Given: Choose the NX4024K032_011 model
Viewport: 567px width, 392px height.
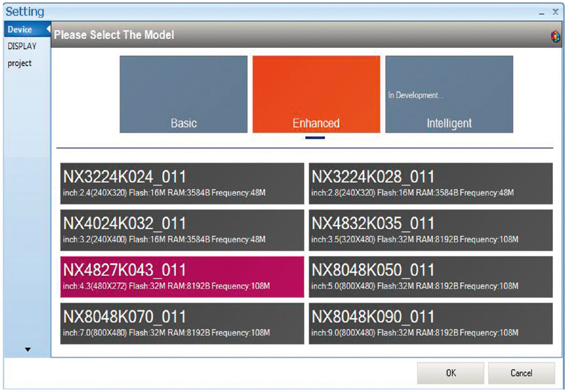Looking at the screenshot, I should click(182, 230).
